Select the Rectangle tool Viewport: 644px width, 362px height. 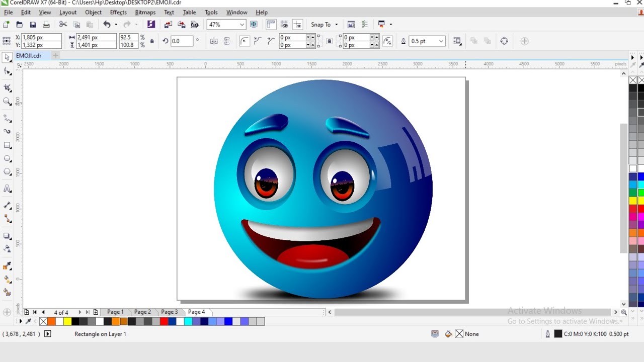[7, 145]
